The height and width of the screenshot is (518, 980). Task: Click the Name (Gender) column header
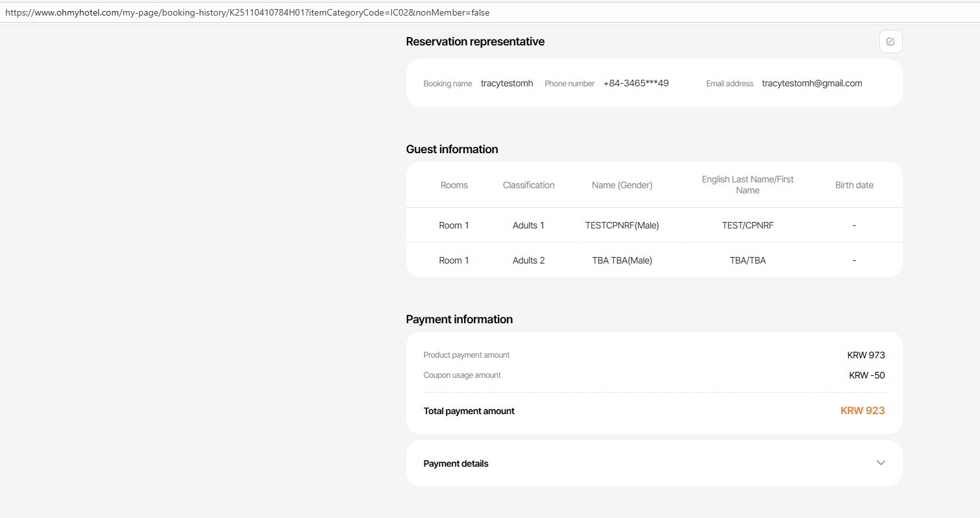pos(622,185)
